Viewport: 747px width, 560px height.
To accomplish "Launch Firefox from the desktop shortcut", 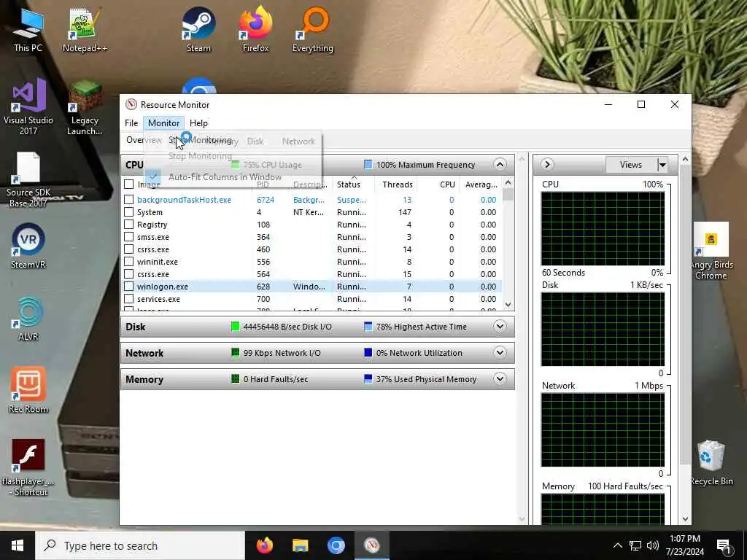I will (256, 29).
